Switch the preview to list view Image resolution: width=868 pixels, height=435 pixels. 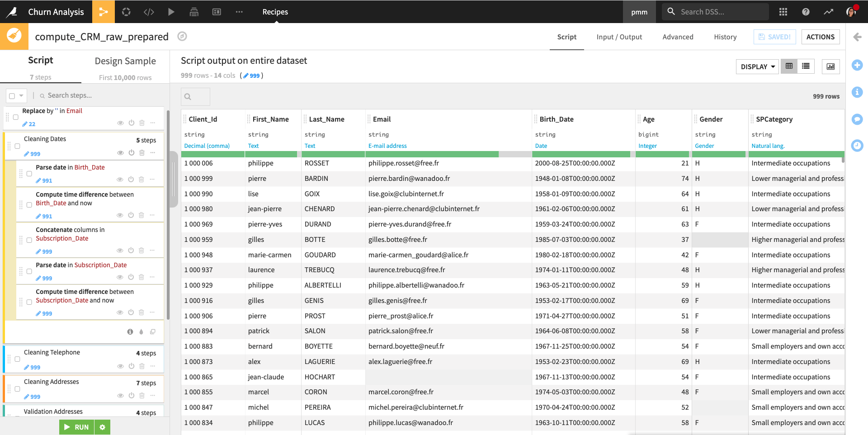(x=806, y=66)
